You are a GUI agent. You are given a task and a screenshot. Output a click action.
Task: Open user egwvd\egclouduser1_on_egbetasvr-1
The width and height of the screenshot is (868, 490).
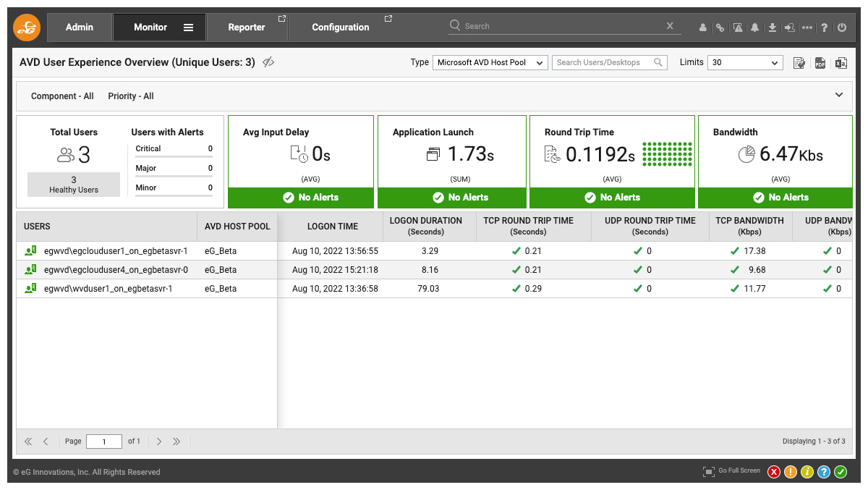tap(116, 251)
